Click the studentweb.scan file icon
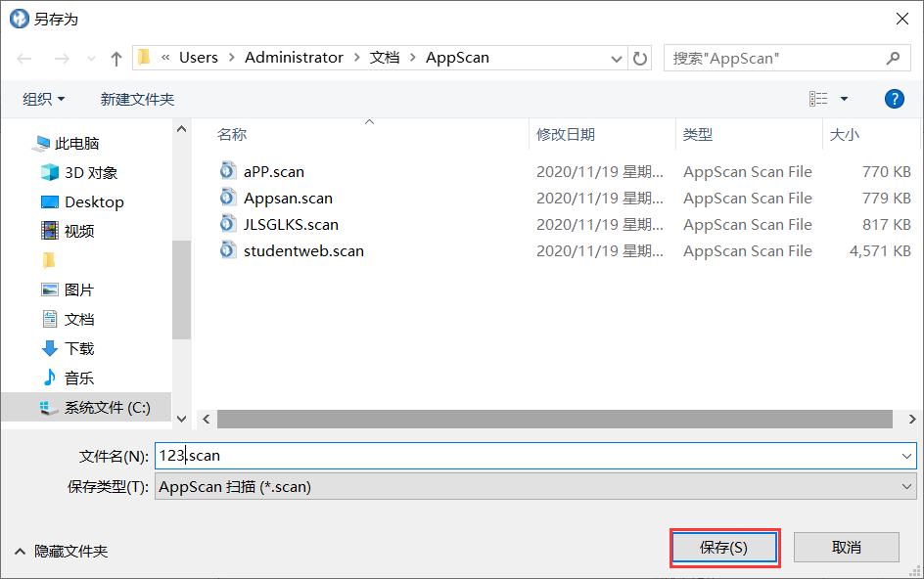924x579 pixels. coord(227,250)
